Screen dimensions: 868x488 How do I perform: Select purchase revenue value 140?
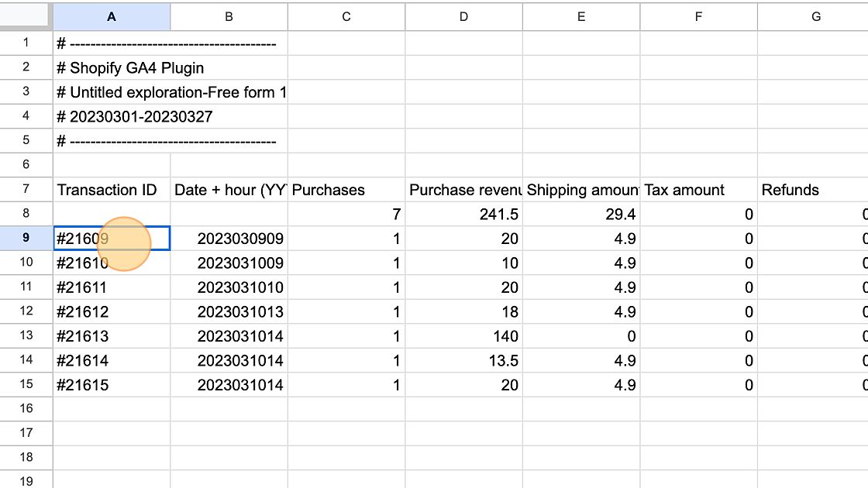(x=463, y=336)
